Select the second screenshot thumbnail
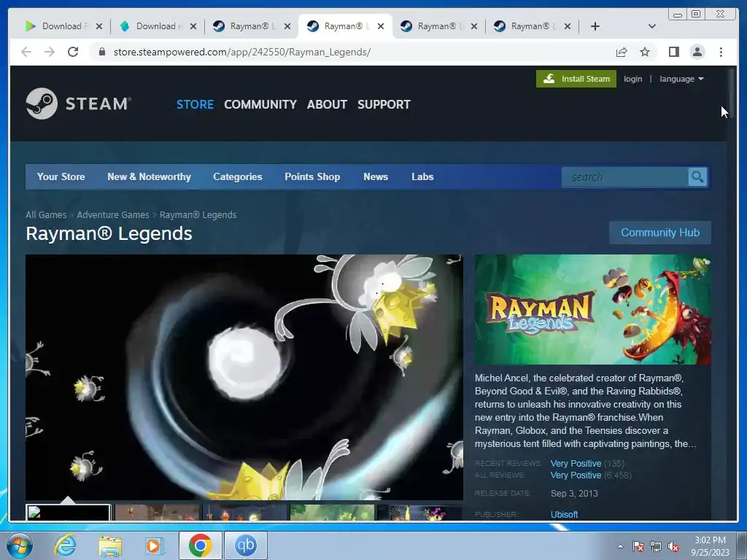 point(158,513)
